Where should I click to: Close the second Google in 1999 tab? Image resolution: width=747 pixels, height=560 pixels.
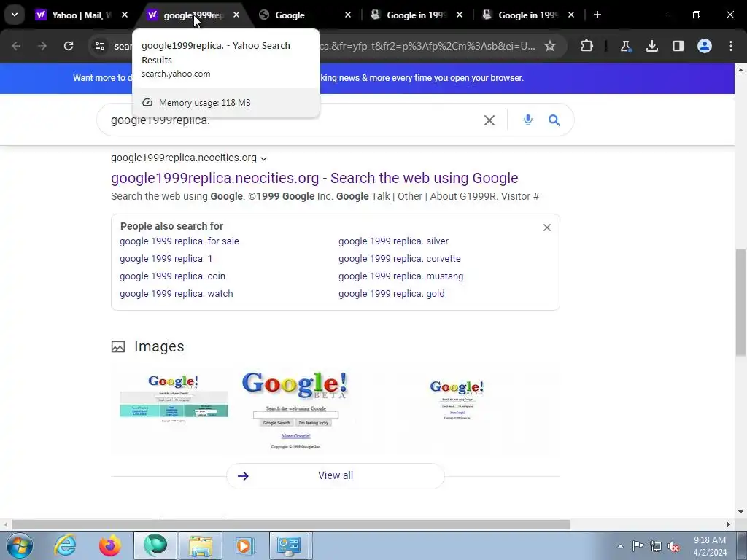pos(570,15)
